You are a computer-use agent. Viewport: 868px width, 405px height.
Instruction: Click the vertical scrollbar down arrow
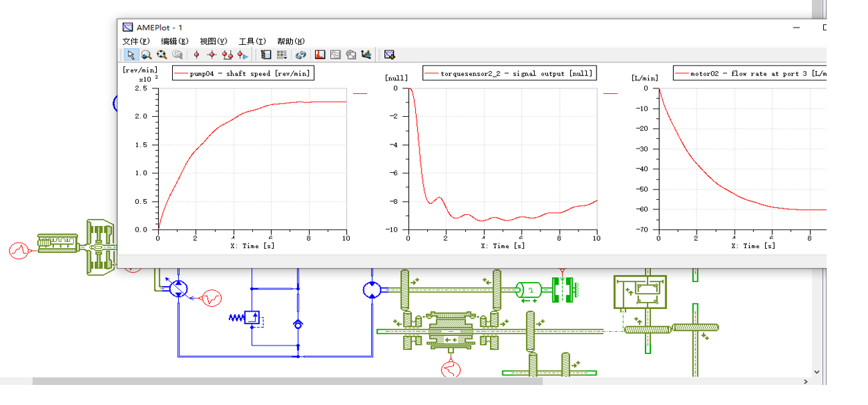click(x=818, y=372)
